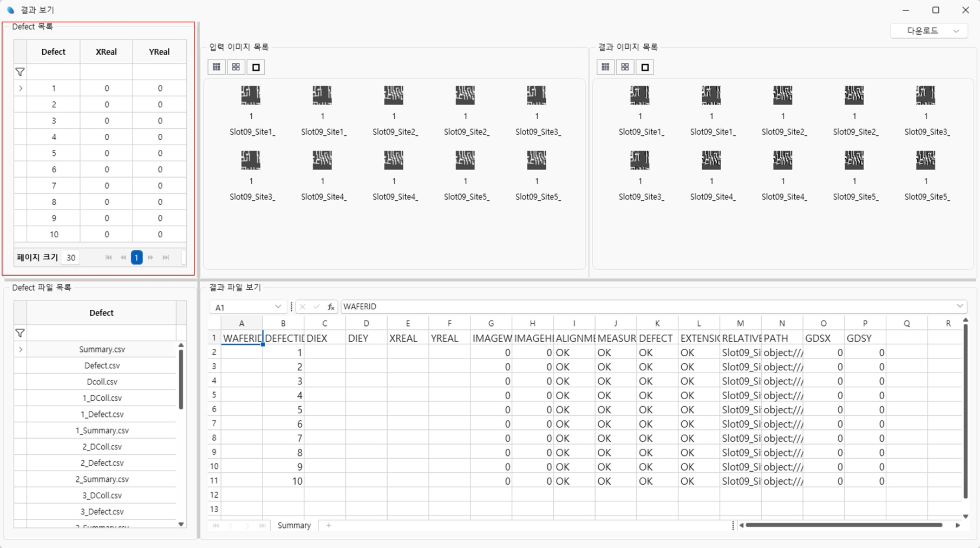
Task: Switch input image list to single view
Action: [256, 67]
